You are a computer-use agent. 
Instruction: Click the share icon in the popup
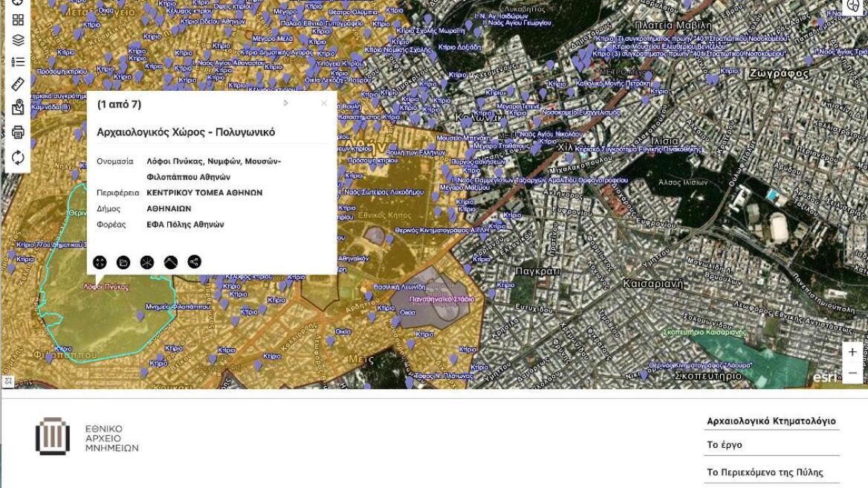click(x=194, y=262)
